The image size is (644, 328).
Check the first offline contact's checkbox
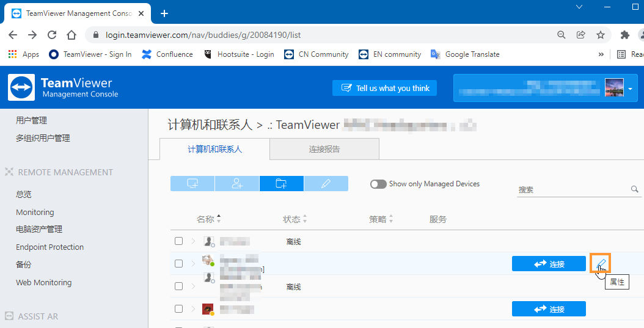pos(178,241)
